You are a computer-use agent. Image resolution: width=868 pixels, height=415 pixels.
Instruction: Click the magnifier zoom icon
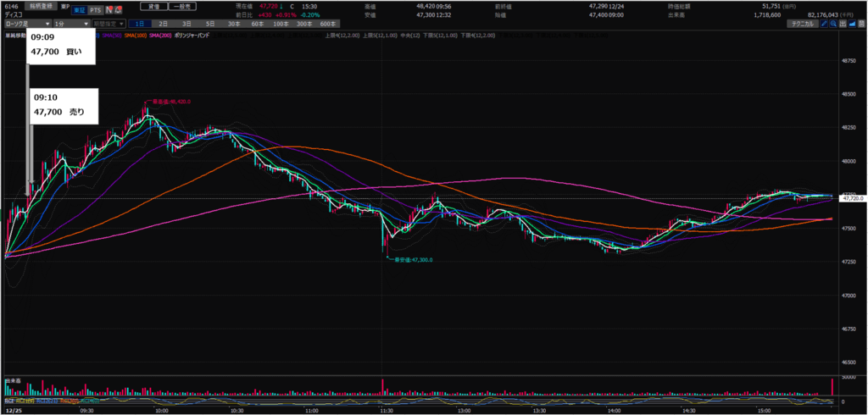[837, 25]
